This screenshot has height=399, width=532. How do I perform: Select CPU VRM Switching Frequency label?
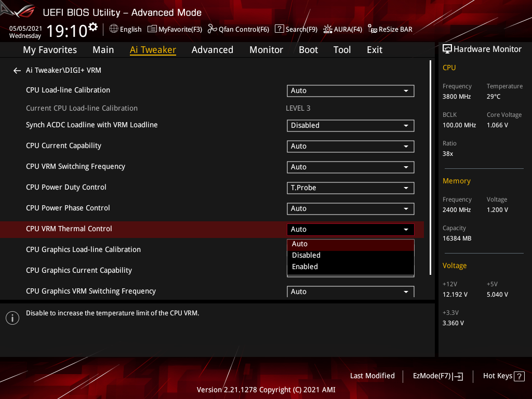pos(75,167)
